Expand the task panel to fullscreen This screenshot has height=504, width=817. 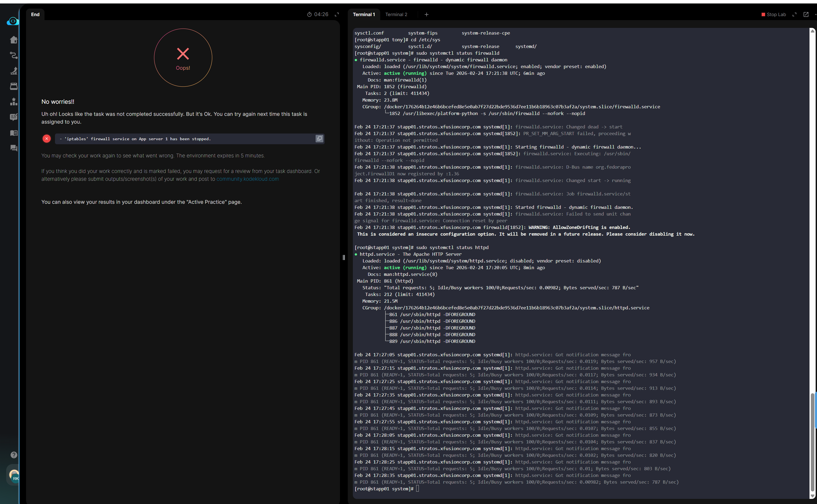point(337,14)
